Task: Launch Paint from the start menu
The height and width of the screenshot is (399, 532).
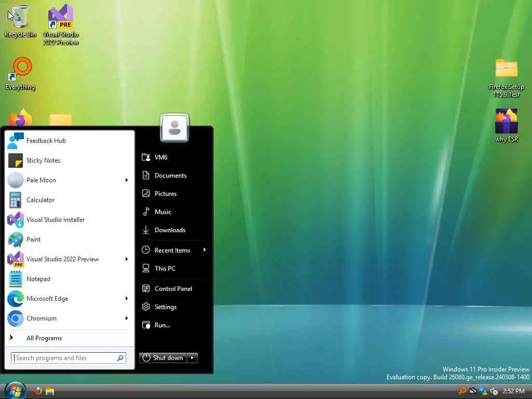Action: 70,239
